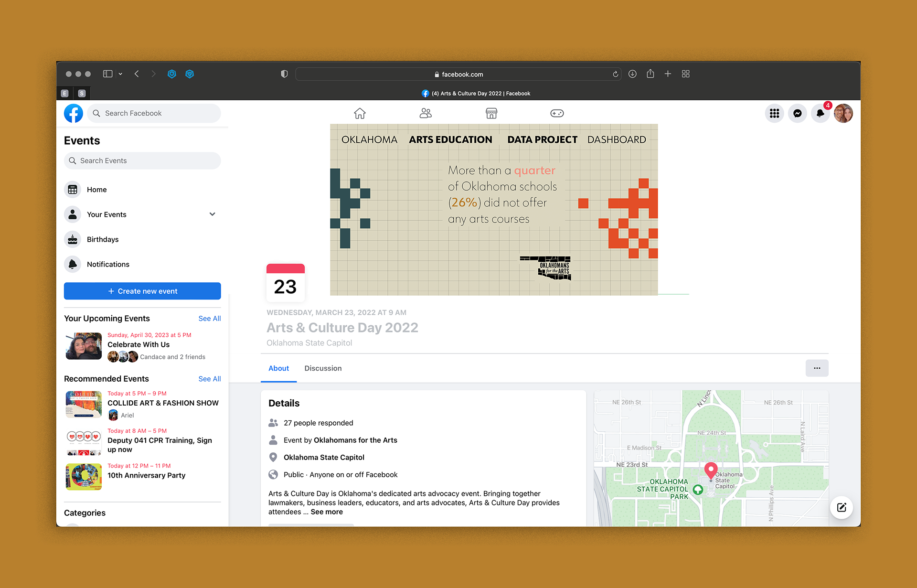
Task: Open the Marketplace storefront icon
Action: coord(491,113)
